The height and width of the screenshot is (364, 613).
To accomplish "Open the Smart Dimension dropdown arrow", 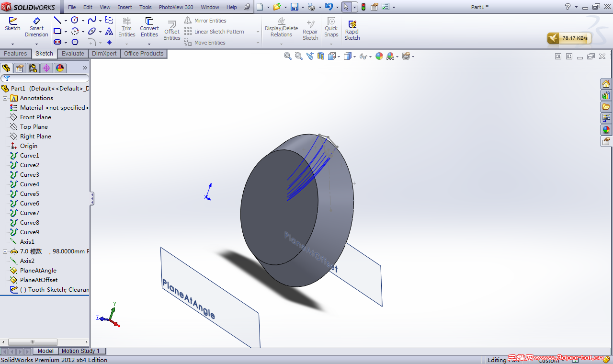I will [36, 44].
